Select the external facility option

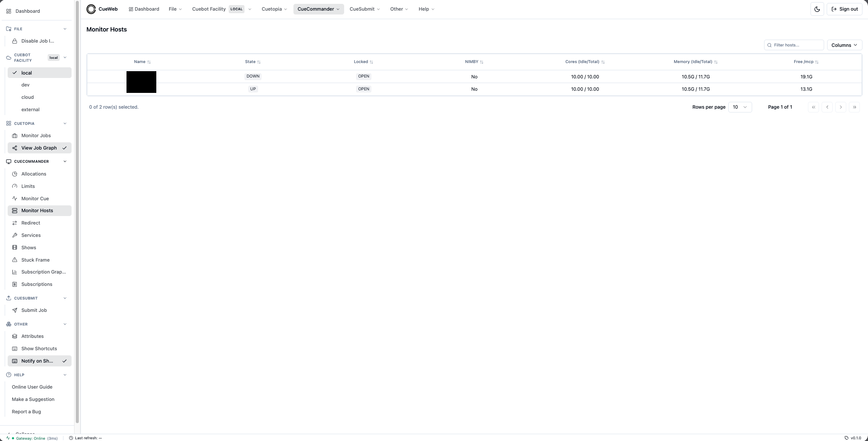[x=39, y=110]
